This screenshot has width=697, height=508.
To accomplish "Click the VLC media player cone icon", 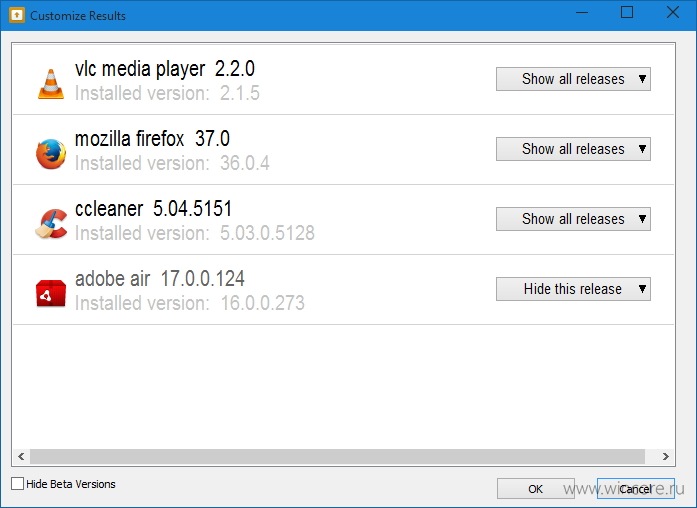I will [x=51, y=84].
